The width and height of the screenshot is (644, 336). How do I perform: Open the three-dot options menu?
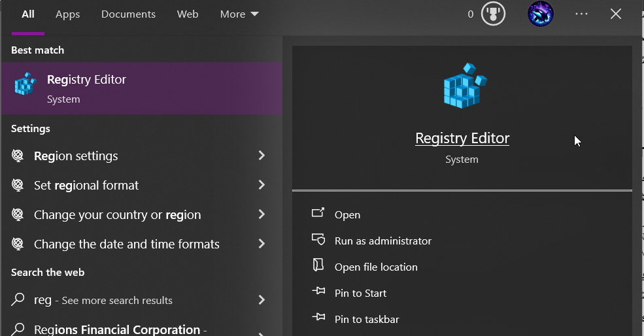(581, 14)
